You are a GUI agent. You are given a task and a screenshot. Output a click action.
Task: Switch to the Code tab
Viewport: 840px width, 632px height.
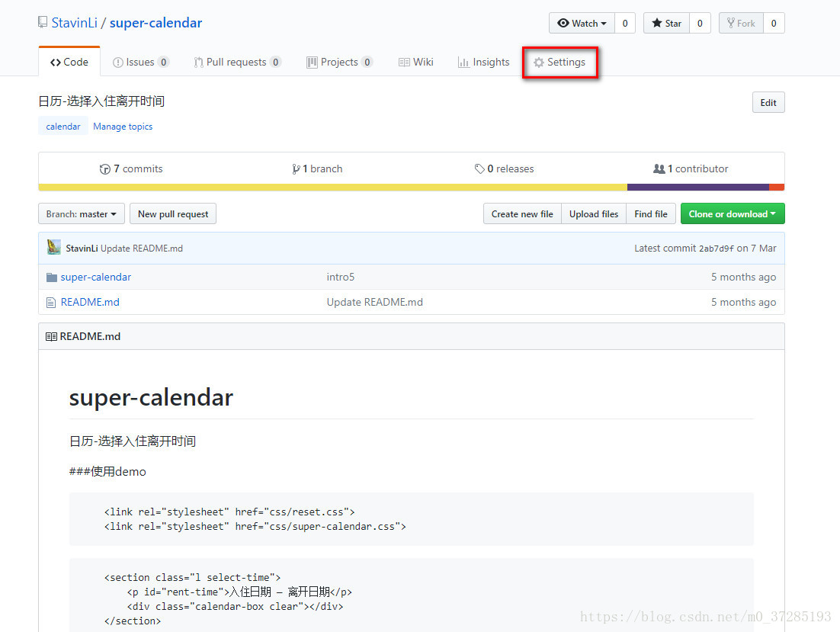[69, 62]
